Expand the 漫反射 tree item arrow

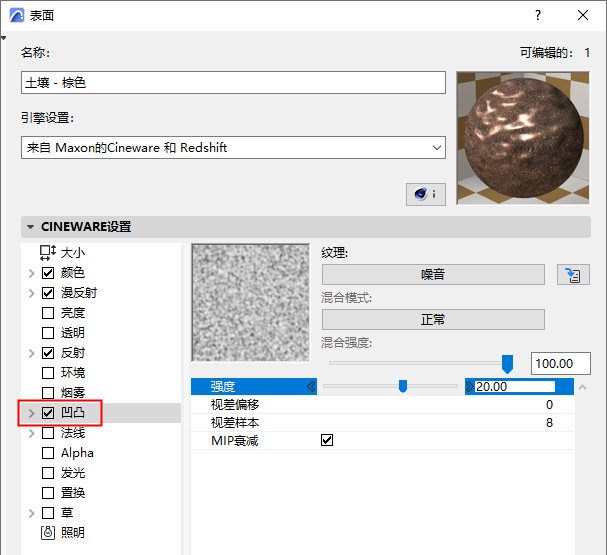pos(32,293)
